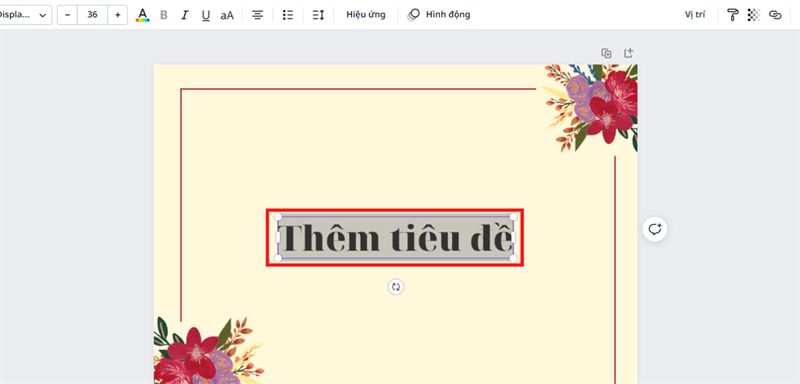This screenshot has height=384, width=800.
Task: Add a new page with plus icon
Action: click(629, 53)
